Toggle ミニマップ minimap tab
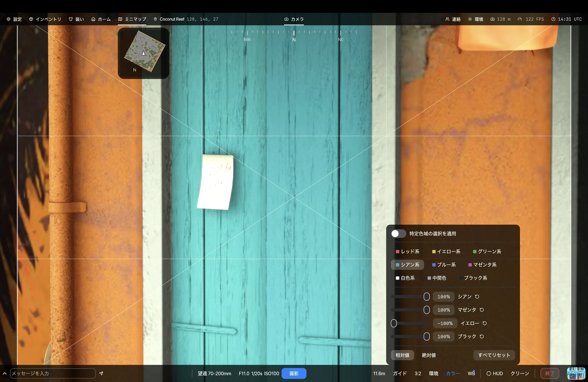This screenshot has height=382, width=588. click(x=132, y=19)
